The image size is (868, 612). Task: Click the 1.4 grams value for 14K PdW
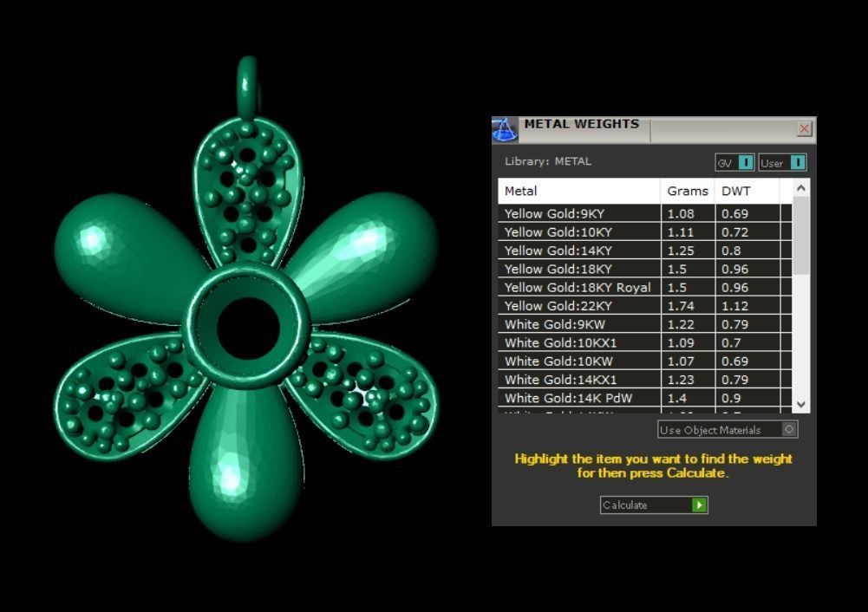(x=676, y=398)
